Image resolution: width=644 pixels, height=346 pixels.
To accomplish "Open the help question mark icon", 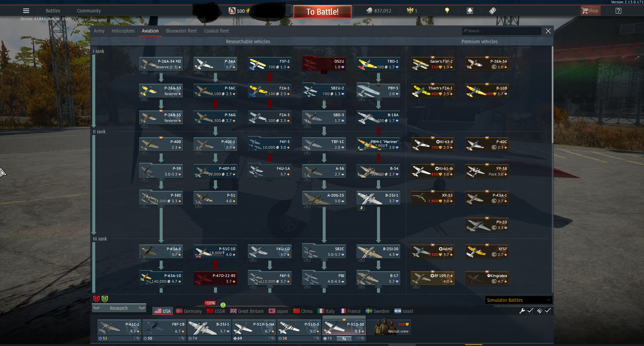I will point(619,11).
